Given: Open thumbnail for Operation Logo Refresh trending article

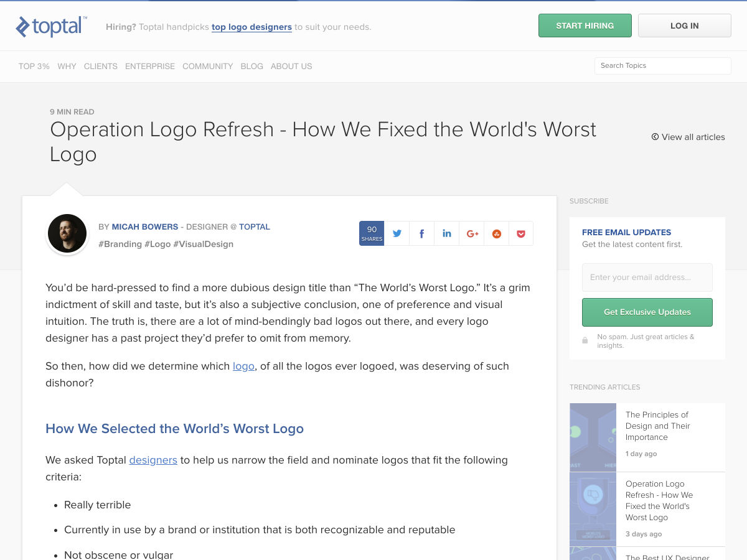Looking at the screenshot, I should [x=593, y=509].
